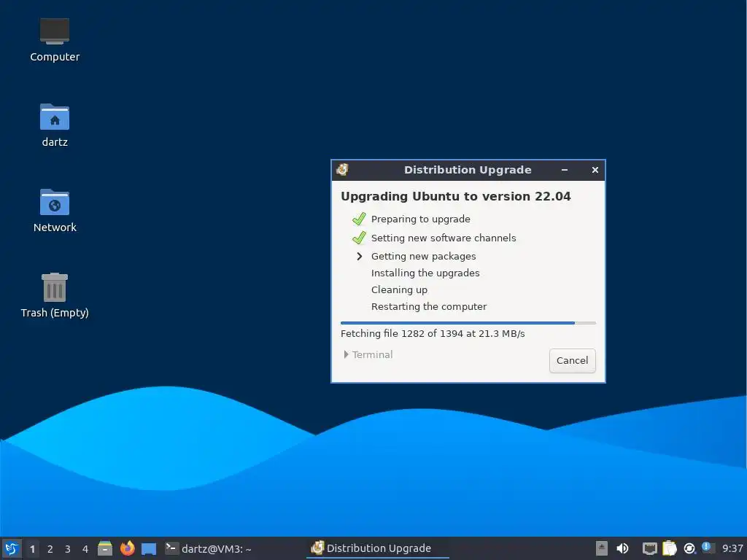Open the volume control tray icon
This screenshot has height=560, width=747.
622,548
